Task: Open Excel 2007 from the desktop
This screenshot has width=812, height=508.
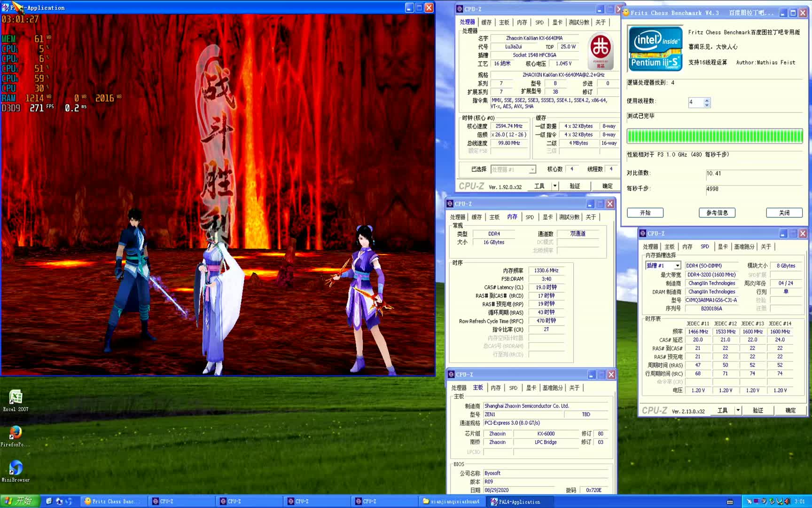Action: [16, 397]
